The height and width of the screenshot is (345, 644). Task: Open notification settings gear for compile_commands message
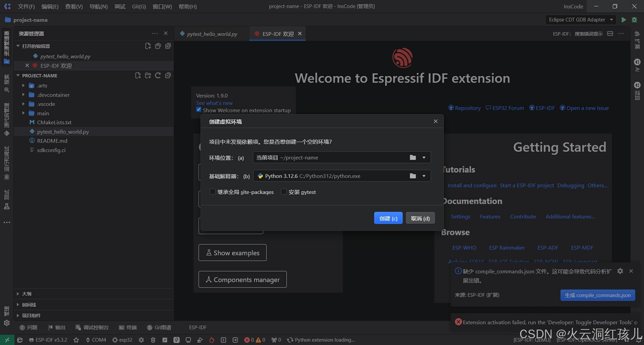(x=620, y=271)
